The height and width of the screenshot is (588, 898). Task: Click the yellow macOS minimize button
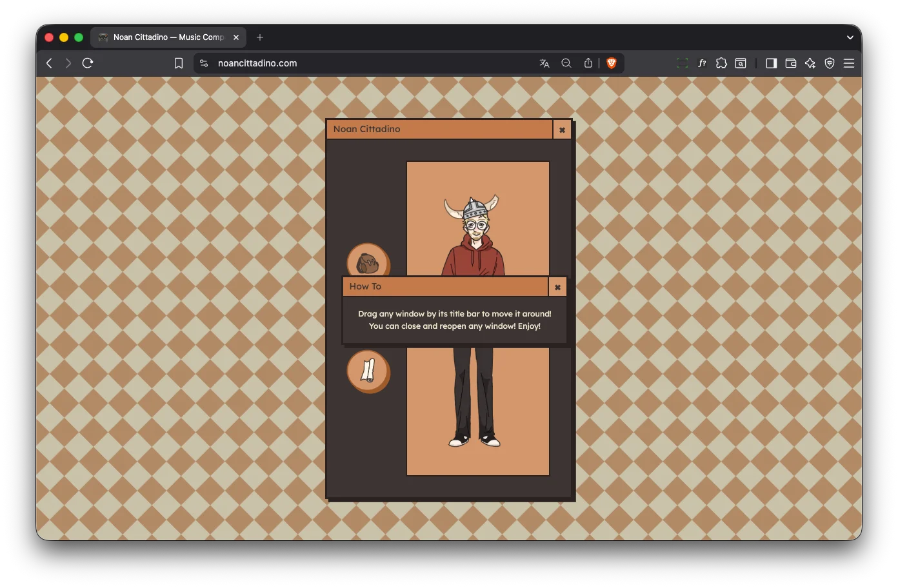point(64,37)
